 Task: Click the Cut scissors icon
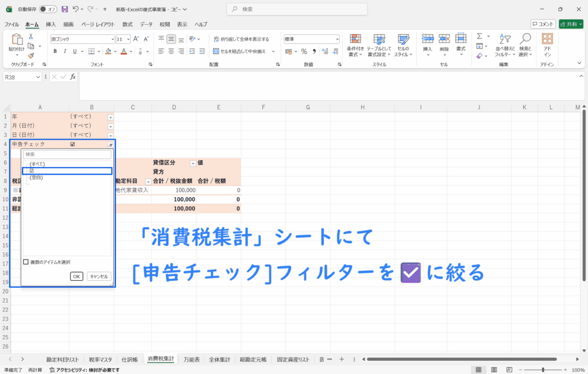(x=31, y=36)
